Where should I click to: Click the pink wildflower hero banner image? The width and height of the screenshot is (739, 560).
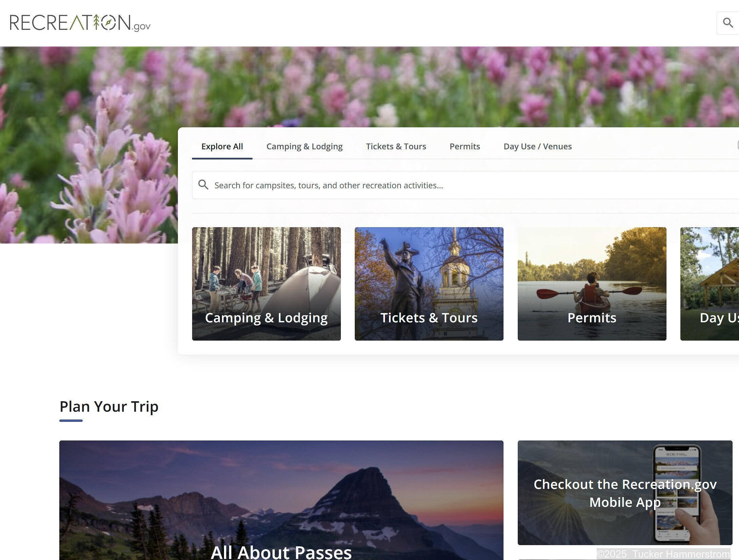pos(339,85)
